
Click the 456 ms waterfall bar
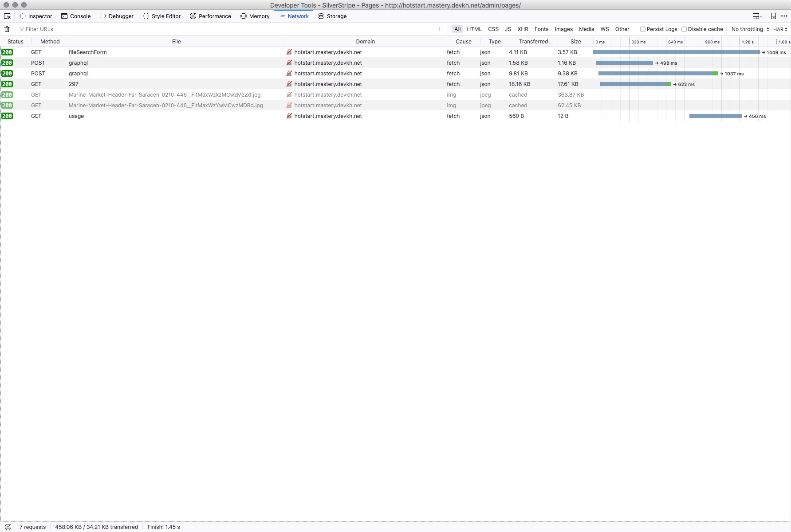tap(715, 116)
